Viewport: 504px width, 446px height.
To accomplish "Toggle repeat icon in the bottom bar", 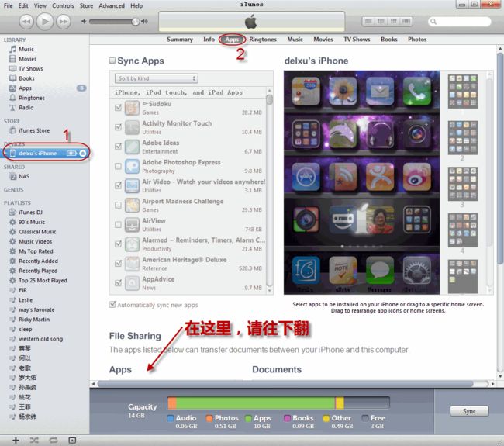I will click(x=54, y=441).
